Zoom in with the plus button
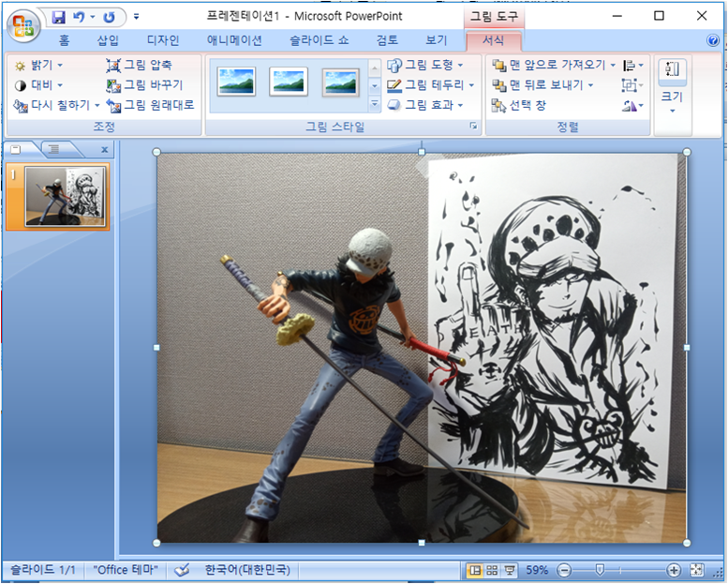728x584 pixels. pyautogui.click(x=674, y=570)
